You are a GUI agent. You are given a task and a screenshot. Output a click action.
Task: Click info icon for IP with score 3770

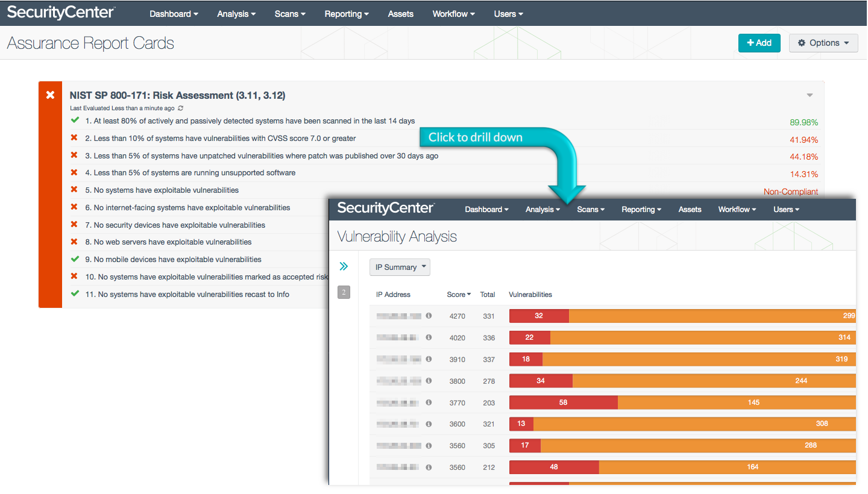tap(429, 402)
